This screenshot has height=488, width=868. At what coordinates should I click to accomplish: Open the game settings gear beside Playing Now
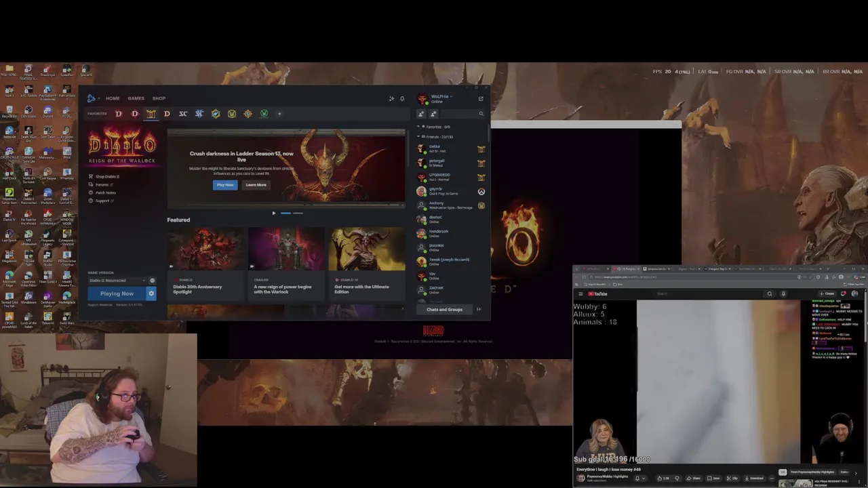pyautogui.click(x=151, y=293)
